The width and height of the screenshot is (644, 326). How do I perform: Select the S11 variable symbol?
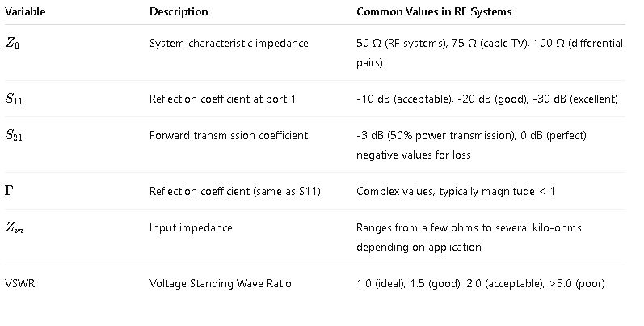pos(15,99)
